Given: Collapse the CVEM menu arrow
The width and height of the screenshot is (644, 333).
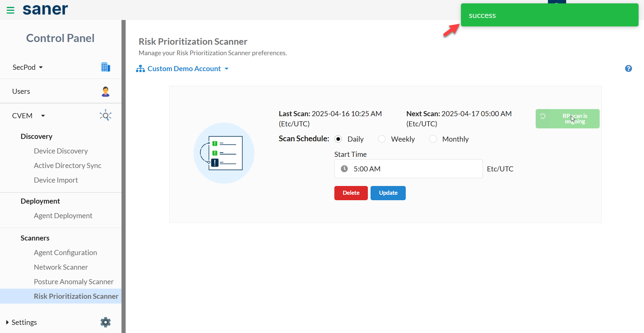Looking at the screenshot, I should [x=43, y=116].
